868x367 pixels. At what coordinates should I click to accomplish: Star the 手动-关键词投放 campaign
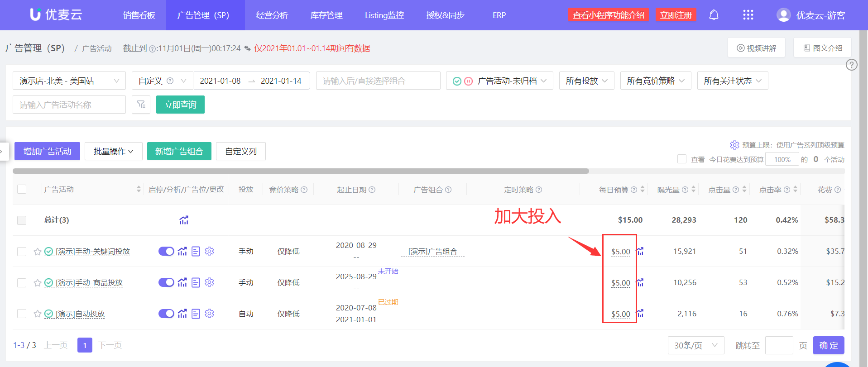tap(38, 251)
